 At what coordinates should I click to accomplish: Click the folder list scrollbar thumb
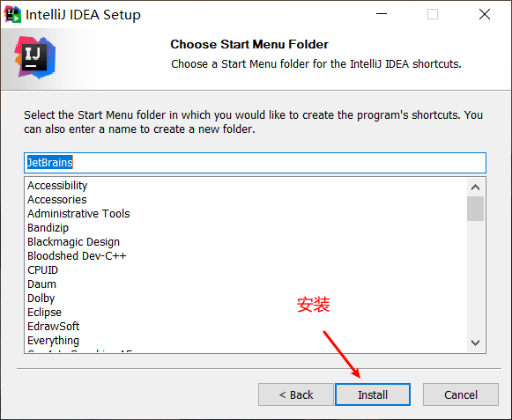(x=475, y=209)
